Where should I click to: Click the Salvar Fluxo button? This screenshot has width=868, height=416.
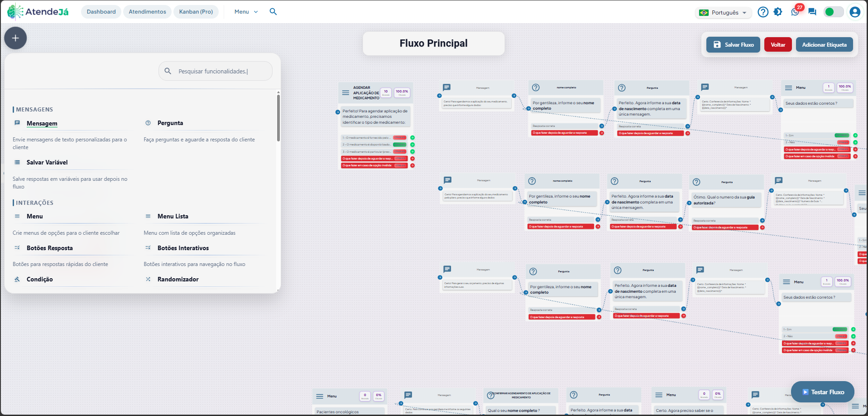click(733, 44)
